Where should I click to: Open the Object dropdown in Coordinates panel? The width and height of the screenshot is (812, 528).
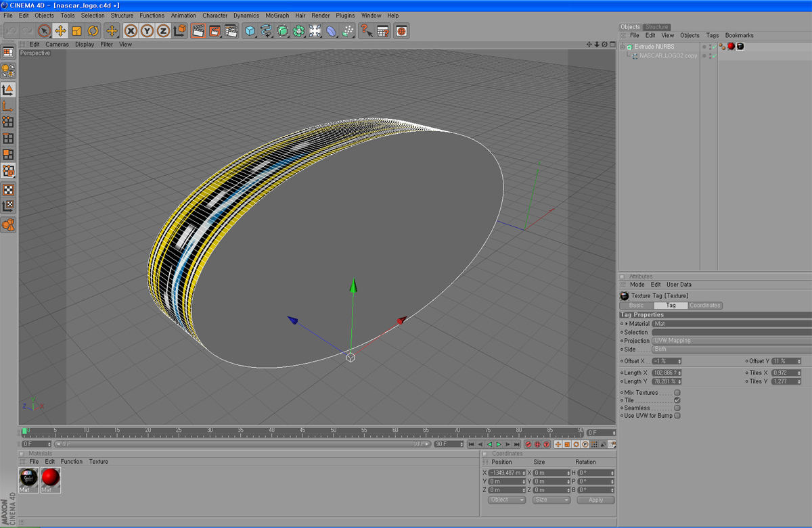coord(507,500)
